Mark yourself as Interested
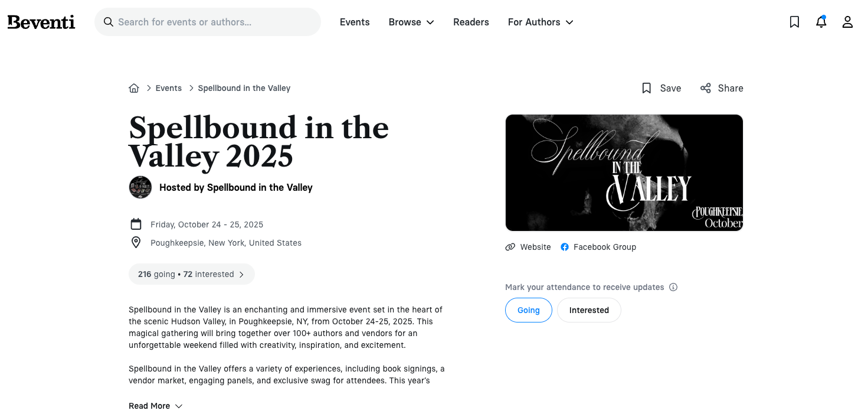The image size is (868, 417). point(589,310)
